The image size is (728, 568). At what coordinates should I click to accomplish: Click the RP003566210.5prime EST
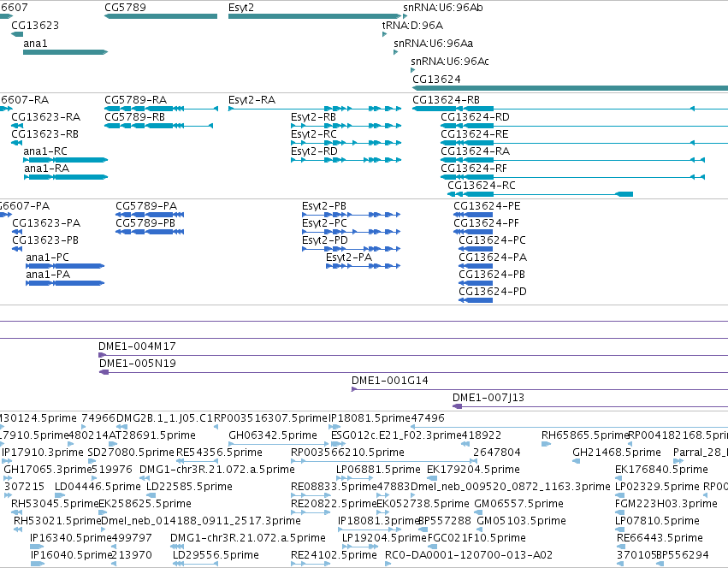tap(383, 462)
